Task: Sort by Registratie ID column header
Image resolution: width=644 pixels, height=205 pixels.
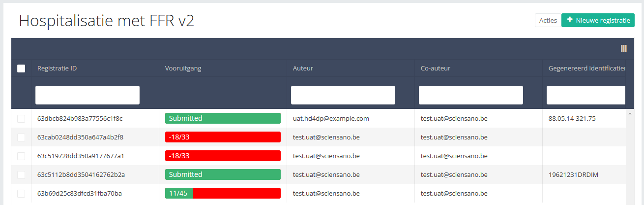Action: (x=57, y=68)
